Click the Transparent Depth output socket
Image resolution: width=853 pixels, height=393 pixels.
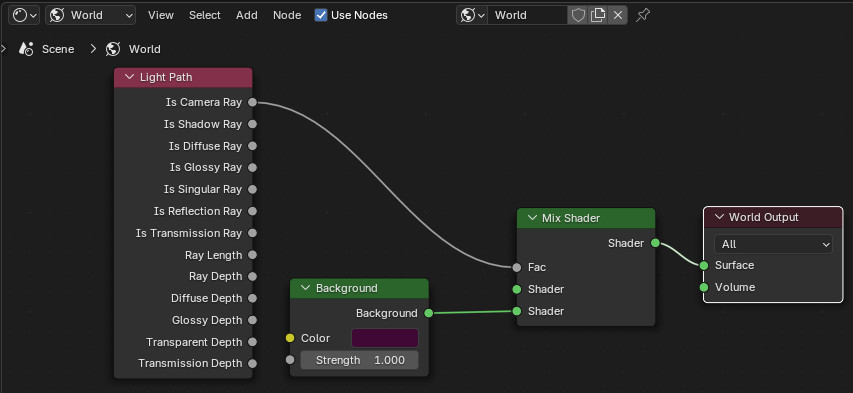(x=252, y=342)
